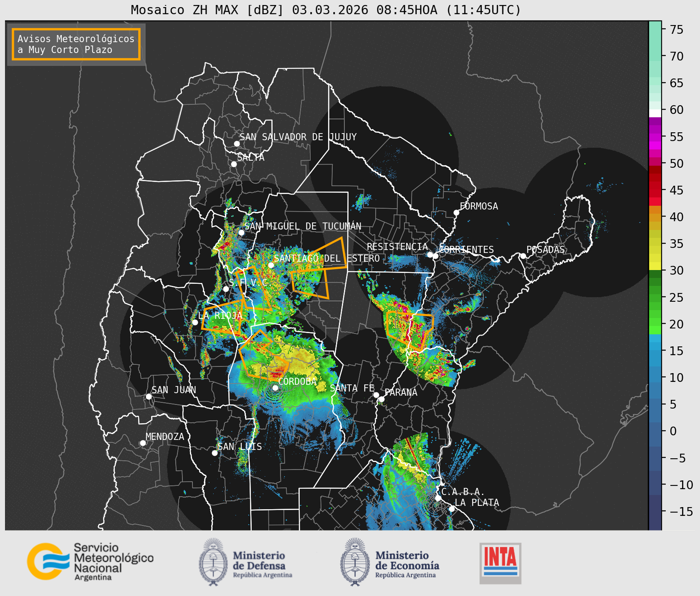This screenshot has height=596, width=700.
Task: Click the S.F.V.C. city marker dot
Action: click(x=226, y=289)
